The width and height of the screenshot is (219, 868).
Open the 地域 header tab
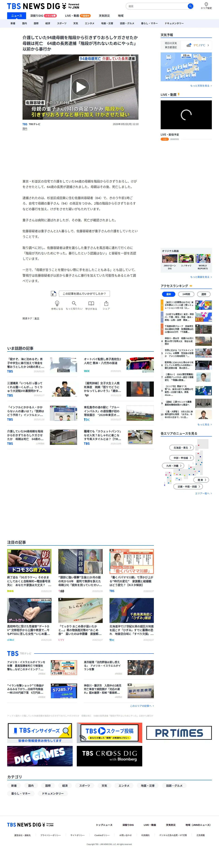[x=121, y=16]
